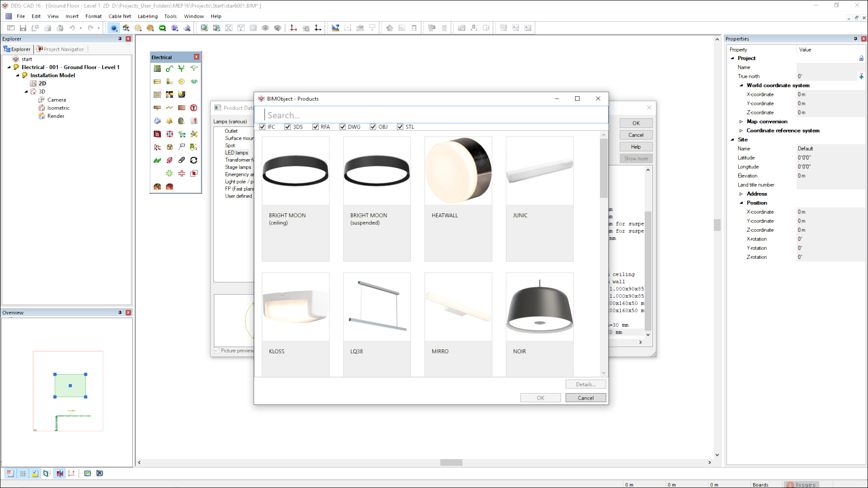Collapse the Installation Model tree node
The width and height of the screenshot is (868, 488).
tap(18, 75)
